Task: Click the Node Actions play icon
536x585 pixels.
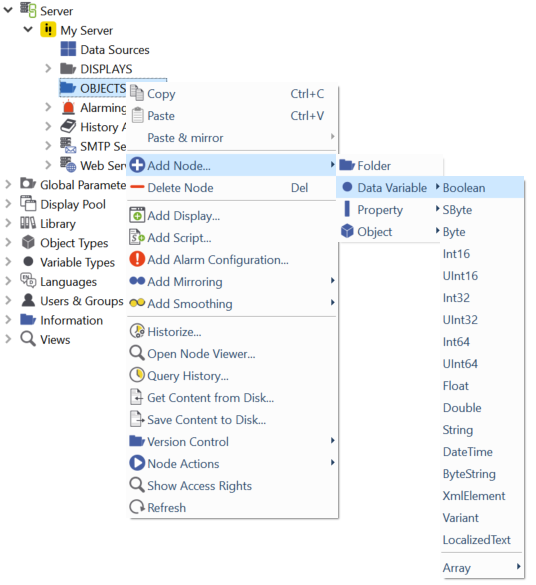Action: coord(137,463)
